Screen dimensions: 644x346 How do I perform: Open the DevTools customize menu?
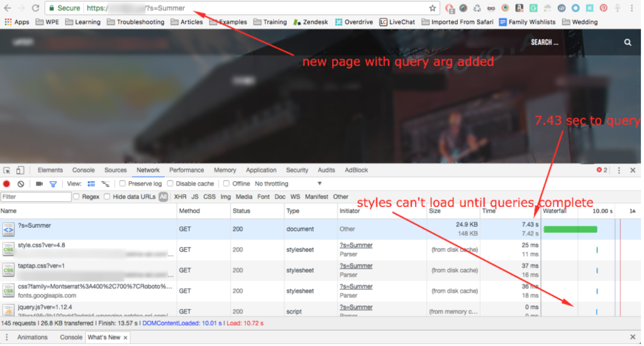tap(619, 170)
